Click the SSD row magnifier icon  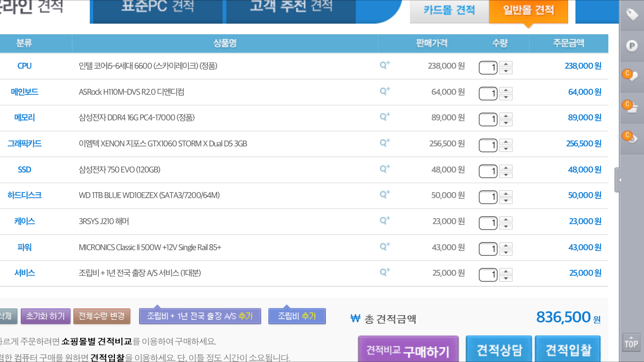tap(384, 168)
